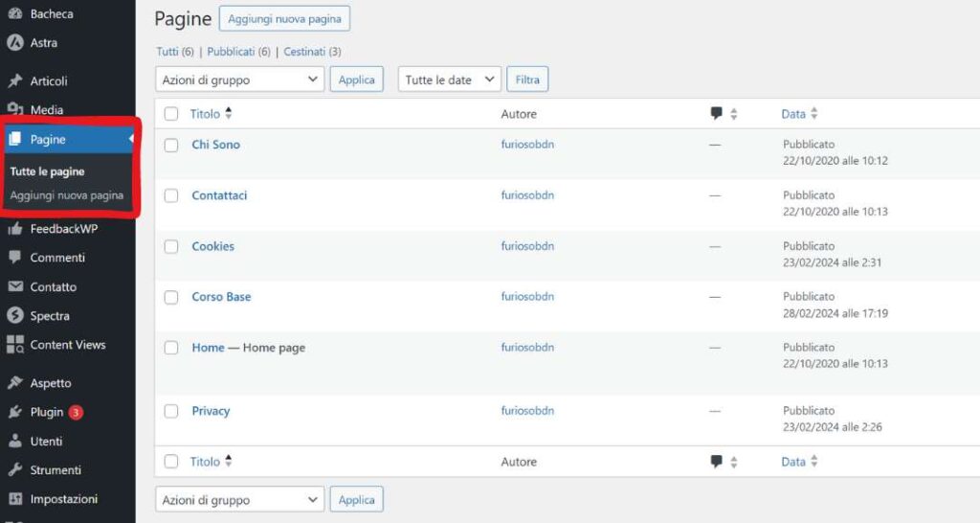Click the Spectra logo icon
The width and height of the screenshot is (980, 523).
click(x=15, y=315)
